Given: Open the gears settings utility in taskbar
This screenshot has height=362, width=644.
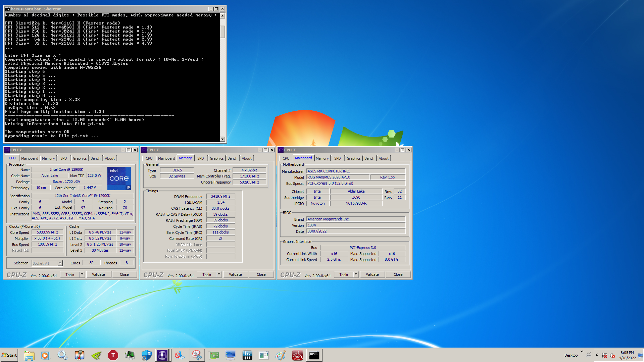Looking at the screenshot, I should [62, 355].
